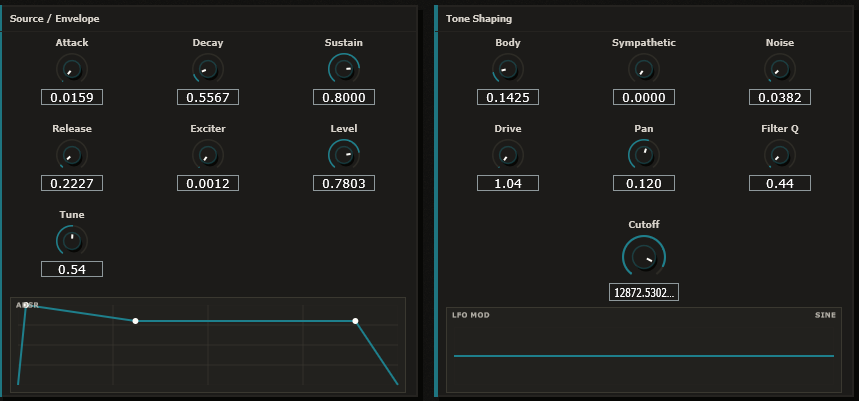
Task: Click the Sustain knob
Action: (343, 69)
